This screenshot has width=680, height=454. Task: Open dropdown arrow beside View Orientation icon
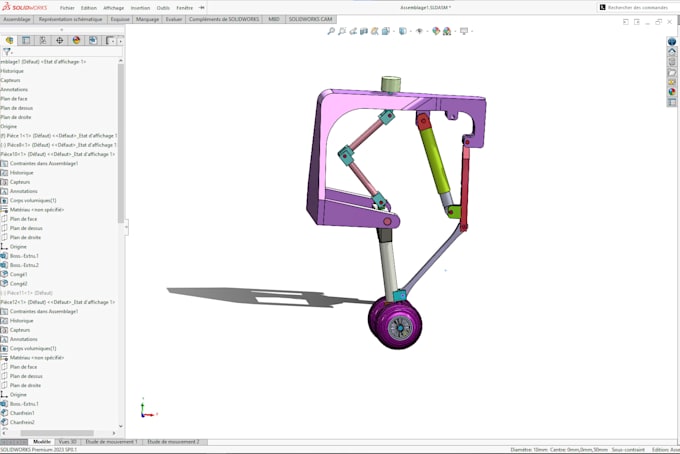point(393,31)
